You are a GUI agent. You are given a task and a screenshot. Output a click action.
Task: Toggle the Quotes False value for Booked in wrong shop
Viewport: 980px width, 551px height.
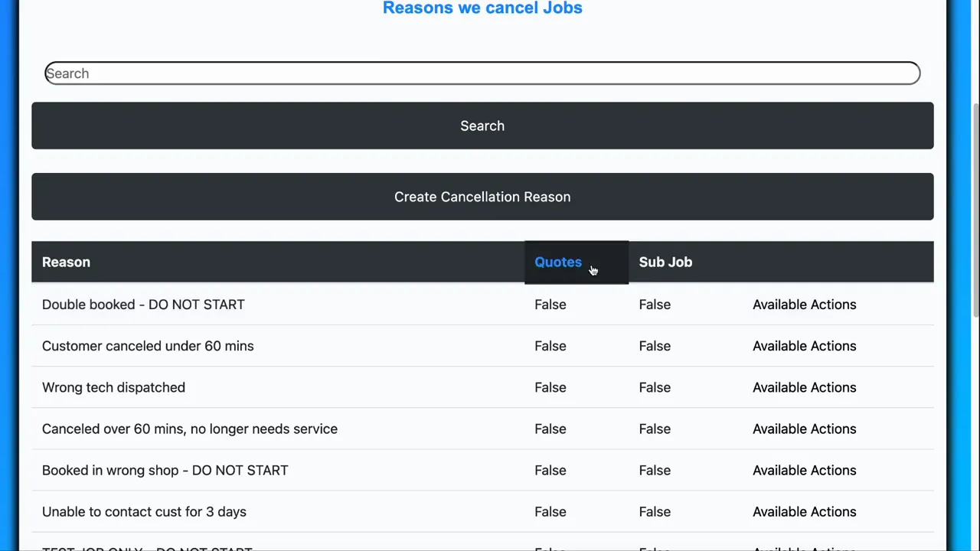550,470
